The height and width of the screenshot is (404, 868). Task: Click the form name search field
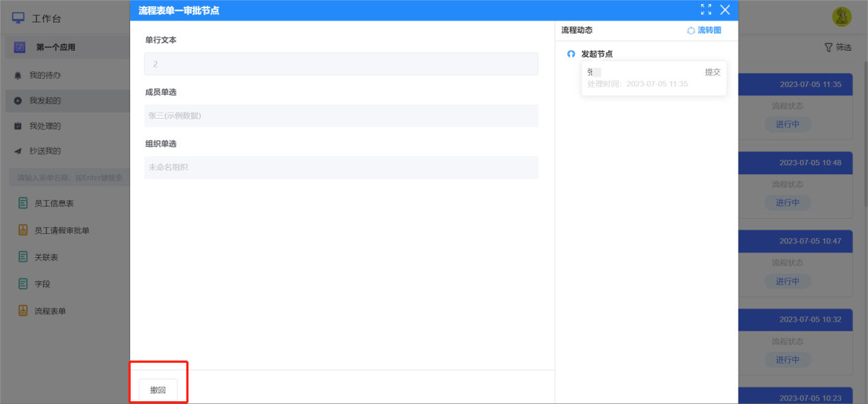click(69, 178)
